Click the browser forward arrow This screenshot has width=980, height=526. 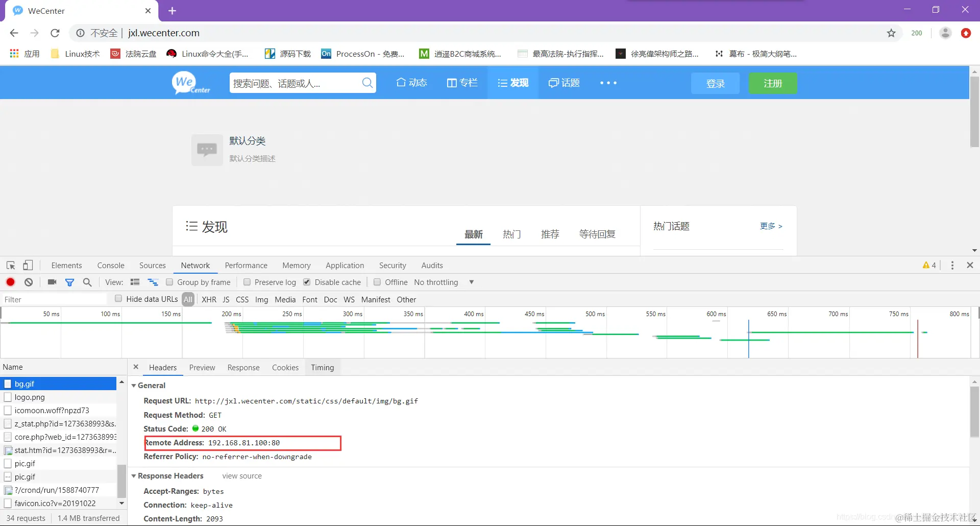[x=34, y=33]
